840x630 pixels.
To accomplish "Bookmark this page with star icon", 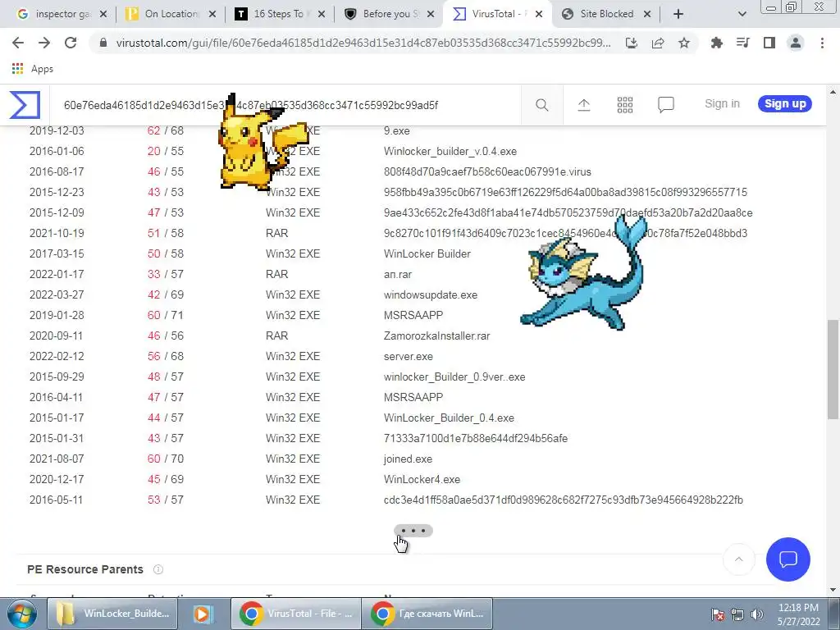I will coord(683,43).
